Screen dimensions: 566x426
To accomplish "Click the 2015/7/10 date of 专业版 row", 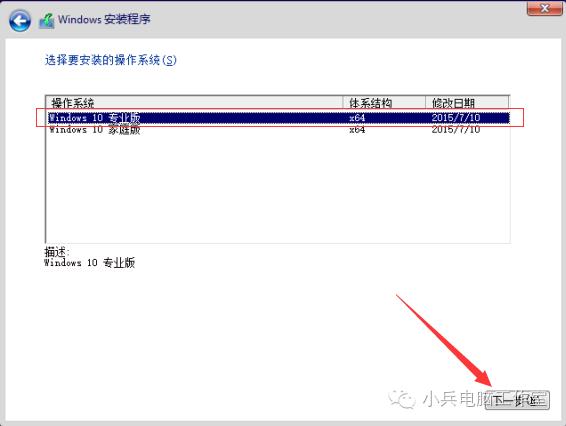I will coord(456,118).
